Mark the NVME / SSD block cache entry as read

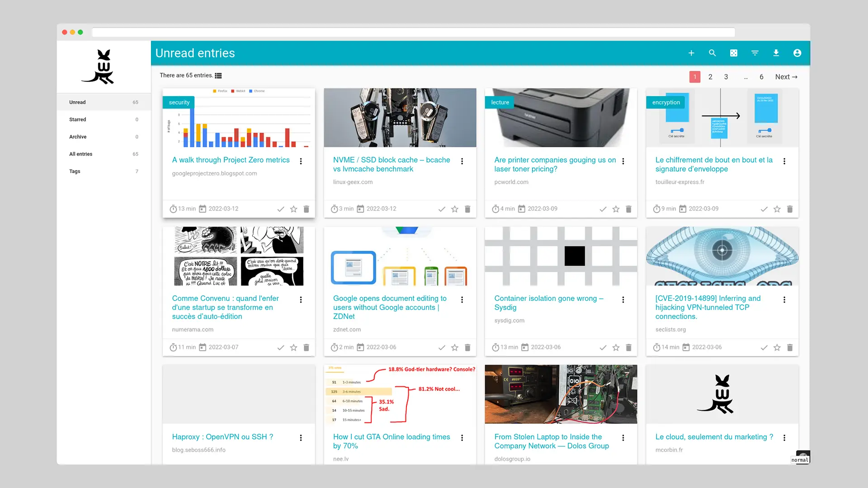(x=442, y=209)
